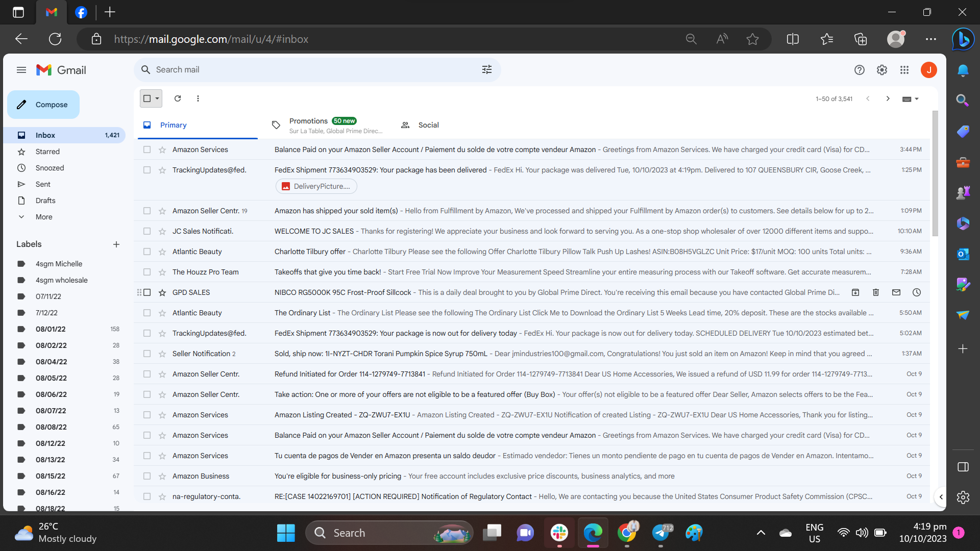Select checkbox for Charlotte Tilbury offer email
The image size is (980, 551).
pos(147,252)
